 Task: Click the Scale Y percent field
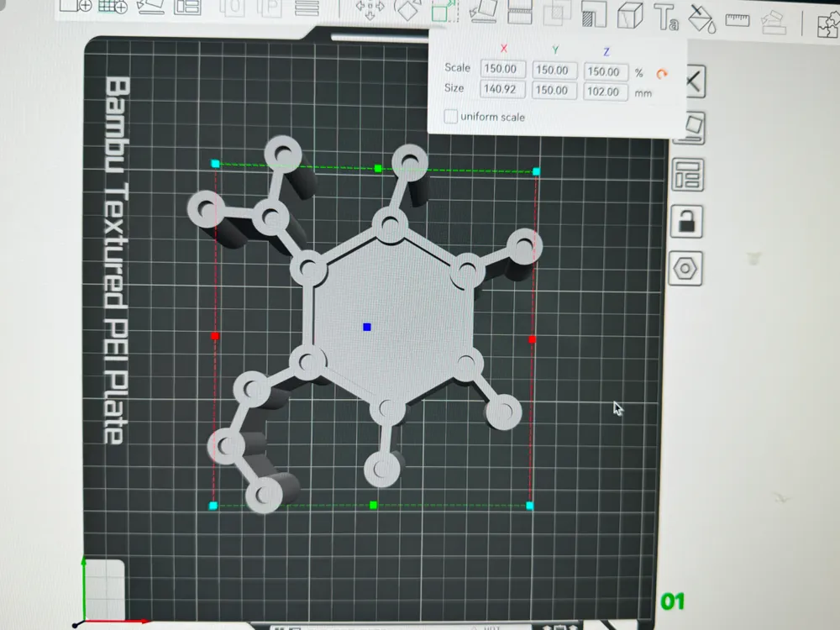point(554,71)
